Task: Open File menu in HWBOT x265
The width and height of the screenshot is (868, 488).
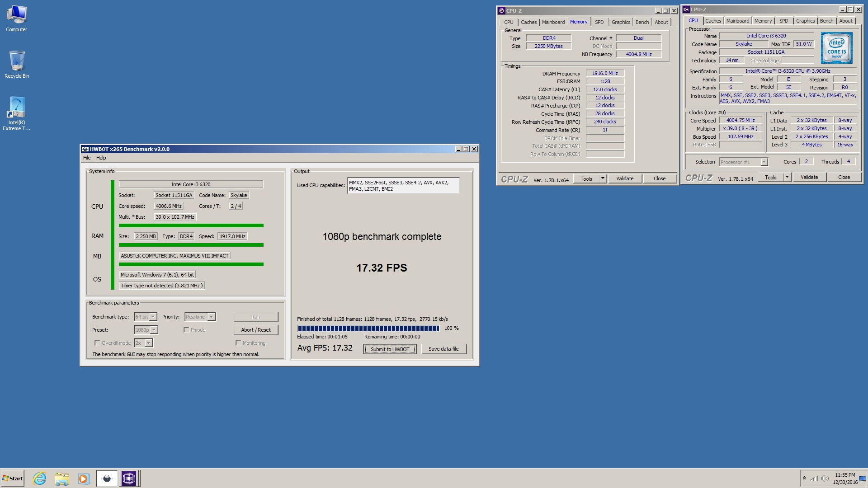Action: tap(87, 158)
